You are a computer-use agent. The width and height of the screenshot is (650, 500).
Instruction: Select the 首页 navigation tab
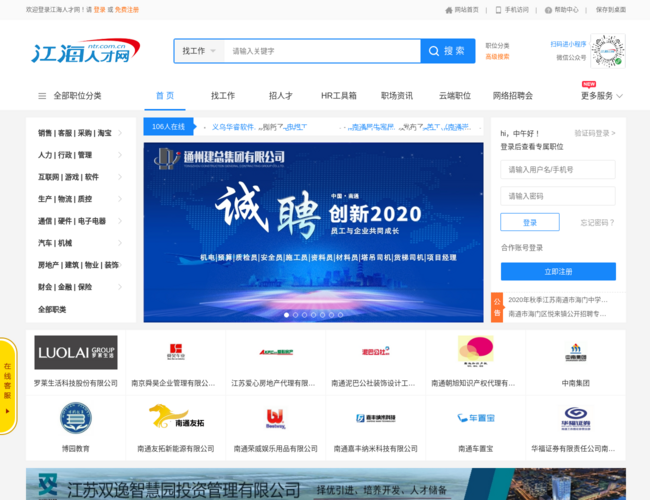pyautogui.click(x=165, y=96)
